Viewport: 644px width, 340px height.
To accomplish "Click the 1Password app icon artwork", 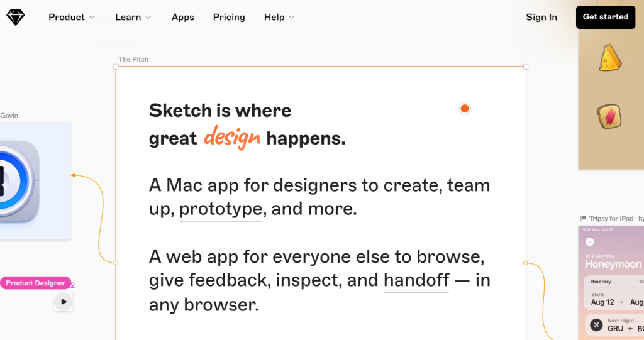I will pos(16,182).
